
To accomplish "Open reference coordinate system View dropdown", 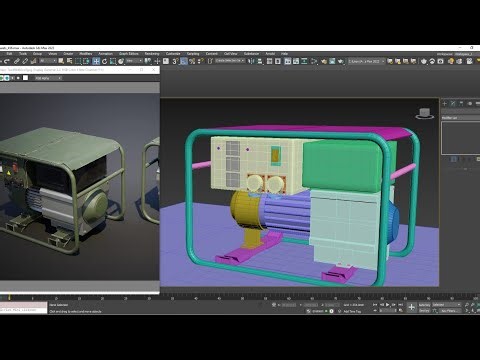I will pos(134,61).
